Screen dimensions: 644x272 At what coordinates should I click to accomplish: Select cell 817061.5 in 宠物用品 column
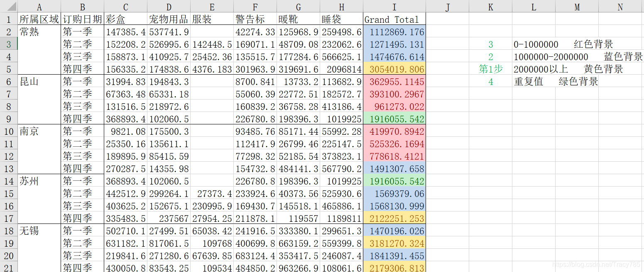point(169,243)
